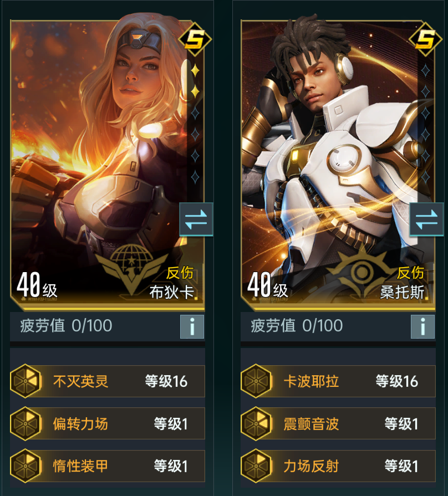Click the gold rank 5 badge on 桑托斯
The image size is (448, 496).
[425, 39]
